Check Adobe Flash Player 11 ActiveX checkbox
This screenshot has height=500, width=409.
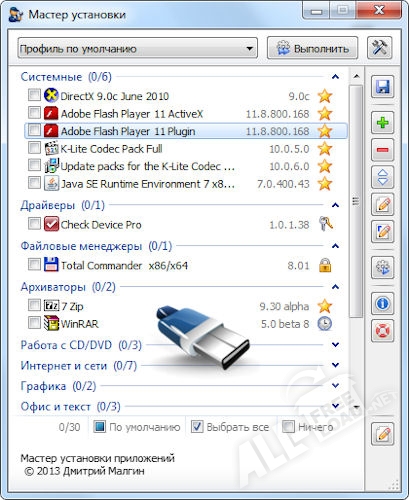pos(34,113)
